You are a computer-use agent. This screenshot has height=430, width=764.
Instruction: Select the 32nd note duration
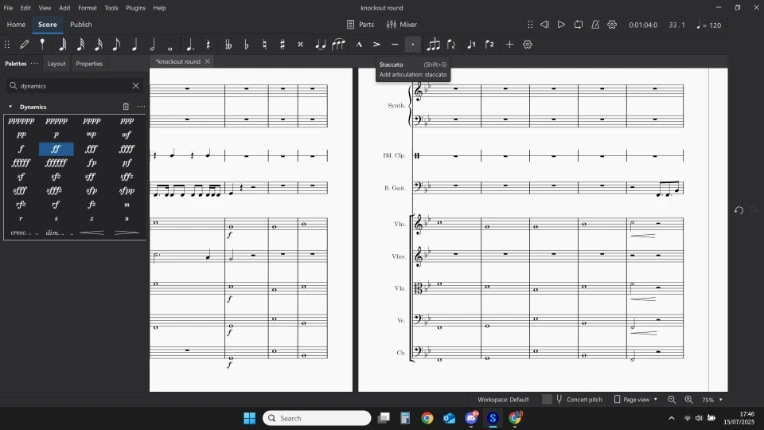click(x=80, y=45)
